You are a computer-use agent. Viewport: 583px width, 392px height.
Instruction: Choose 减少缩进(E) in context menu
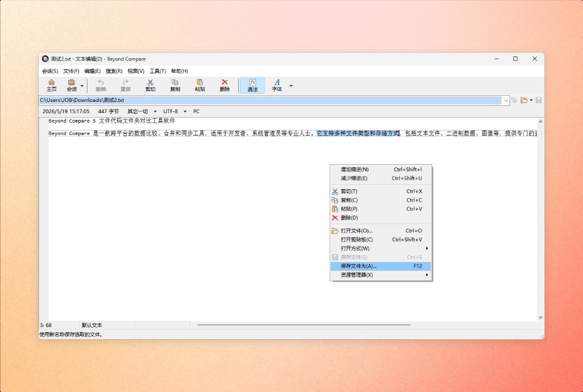pyautogui.click(x=381, y=178)
